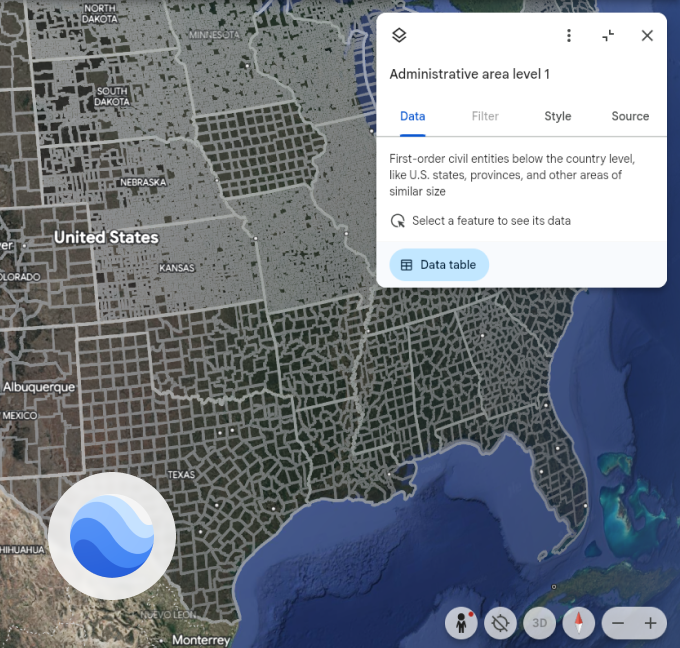
Task: Toggle the location-off button
Action: (x=500, y=623)
